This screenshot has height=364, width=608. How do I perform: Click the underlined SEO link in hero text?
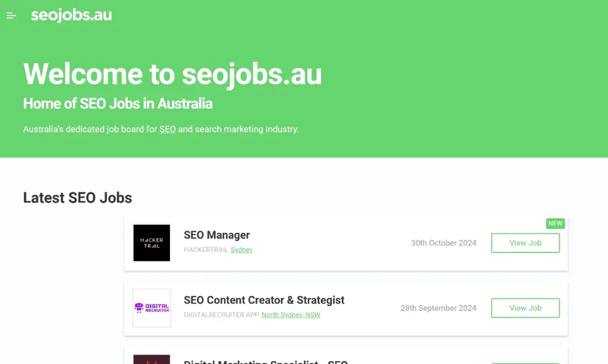point(167,129)
